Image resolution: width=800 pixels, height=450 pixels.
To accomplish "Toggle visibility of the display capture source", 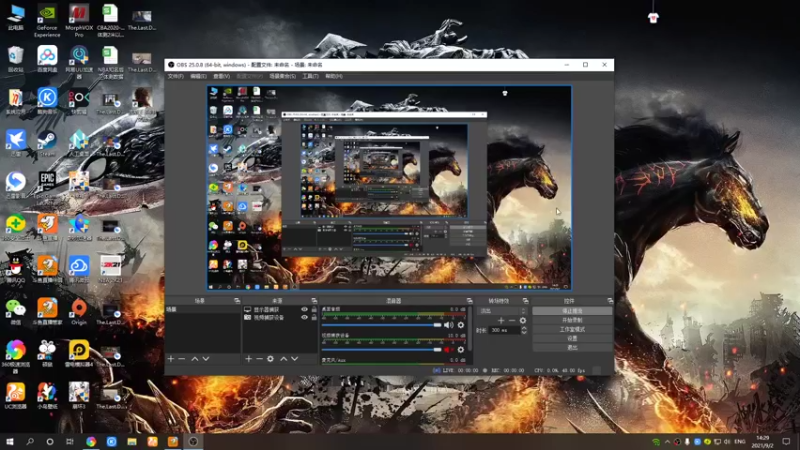I will pos(305,309).
